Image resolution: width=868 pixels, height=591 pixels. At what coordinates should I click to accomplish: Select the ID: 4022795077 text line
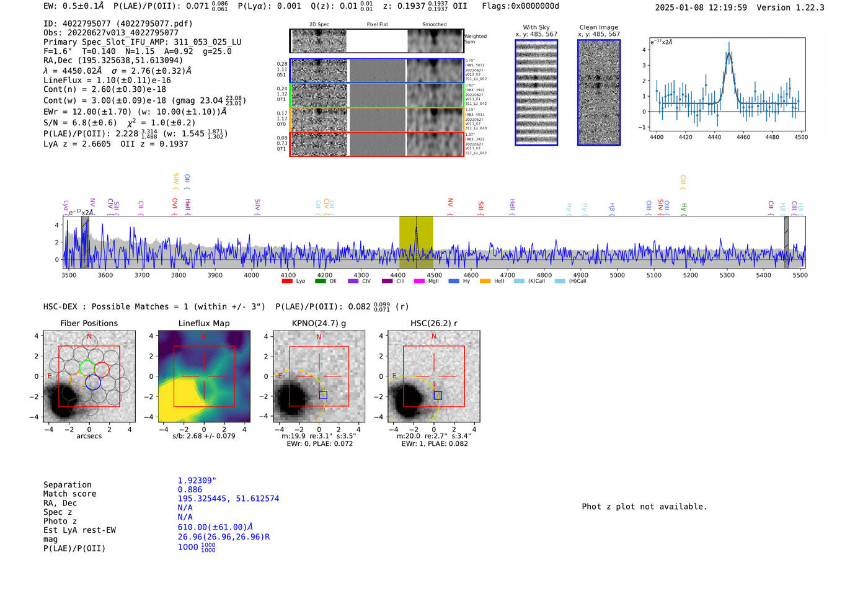(x=118, y=24)
